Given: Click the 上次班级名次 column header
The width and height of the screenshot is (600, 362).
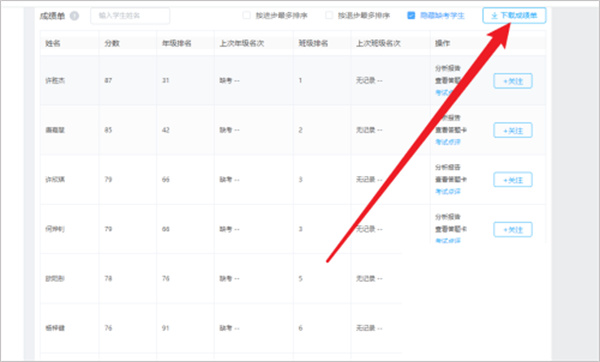Looking at the screenshot, I should click(378, 43).
